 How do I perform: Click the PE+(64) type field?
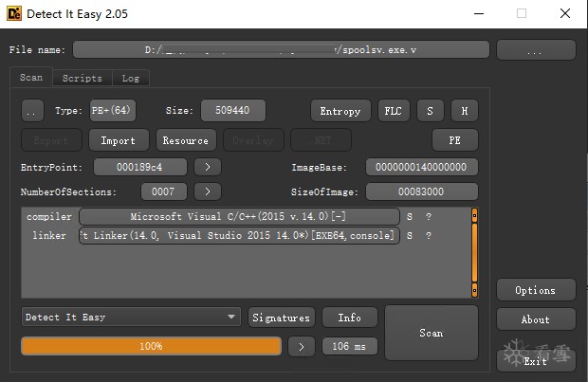tap(113, 110)
